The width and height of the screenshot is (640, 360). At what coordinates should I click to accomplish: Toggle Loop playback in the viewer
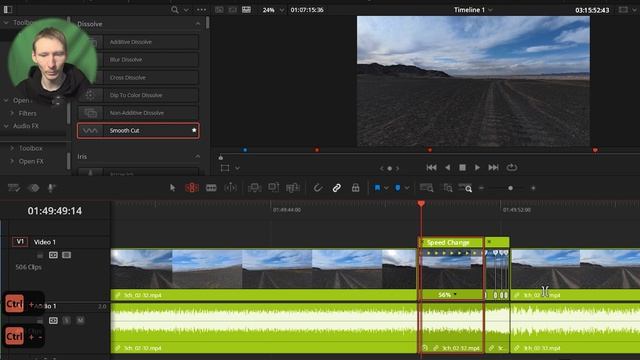tap(511, 167)
